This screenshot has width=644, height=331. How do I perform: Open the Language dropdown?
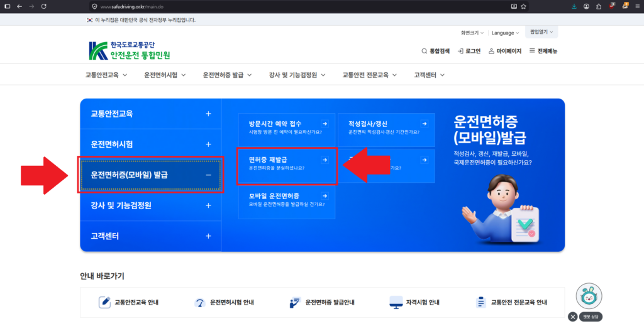click(x=505, y=33)
